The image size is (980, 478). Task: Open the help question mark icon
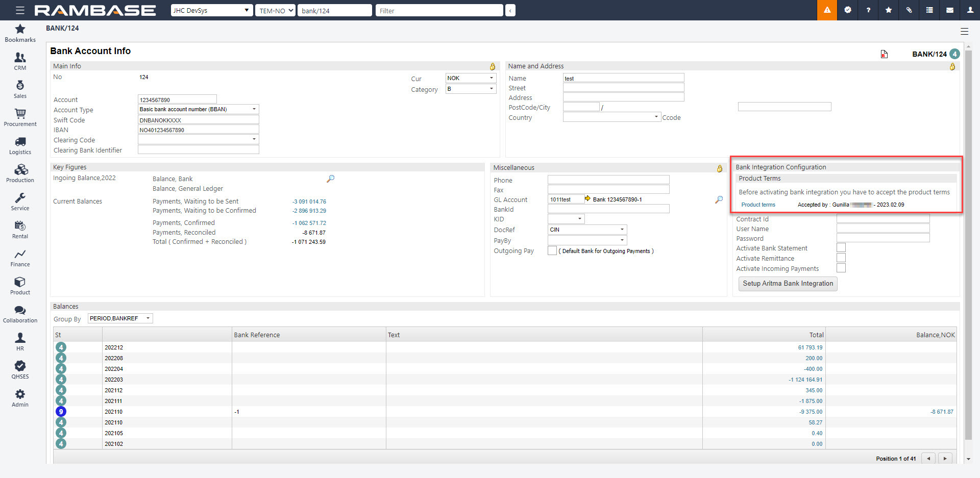[x=868, y=10]
